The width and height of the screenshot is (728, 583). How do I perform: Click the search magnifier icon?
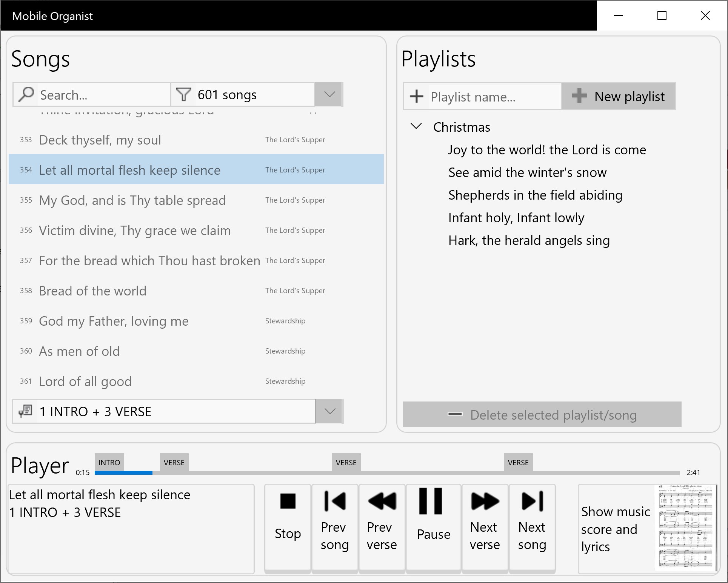click(26, 94)
